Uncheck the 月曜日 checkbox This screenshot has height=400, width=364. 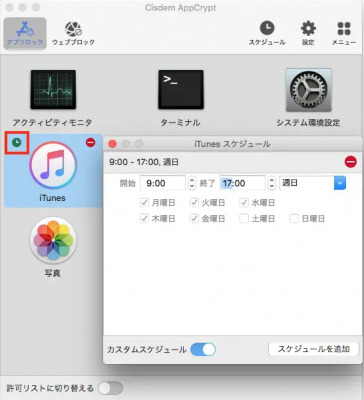point(144,202)
